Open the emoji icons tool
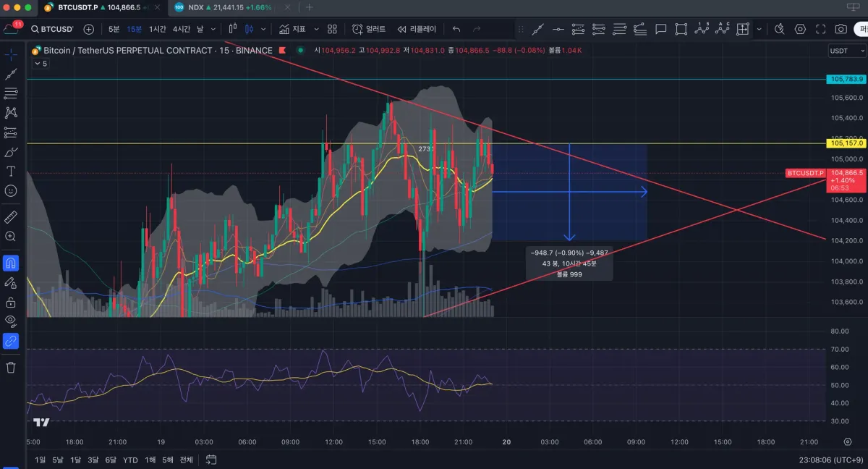This screenshot has height=469, width=868. [11, 191]
